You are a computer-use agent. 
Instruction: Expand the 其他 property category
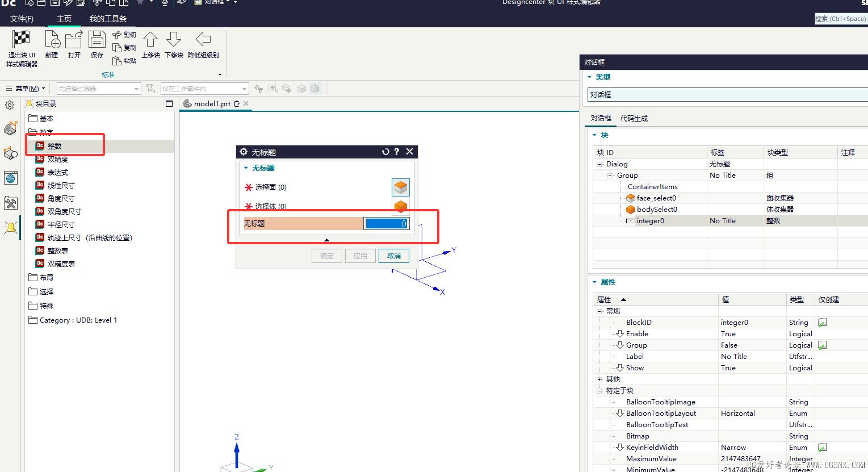[599, 379]
